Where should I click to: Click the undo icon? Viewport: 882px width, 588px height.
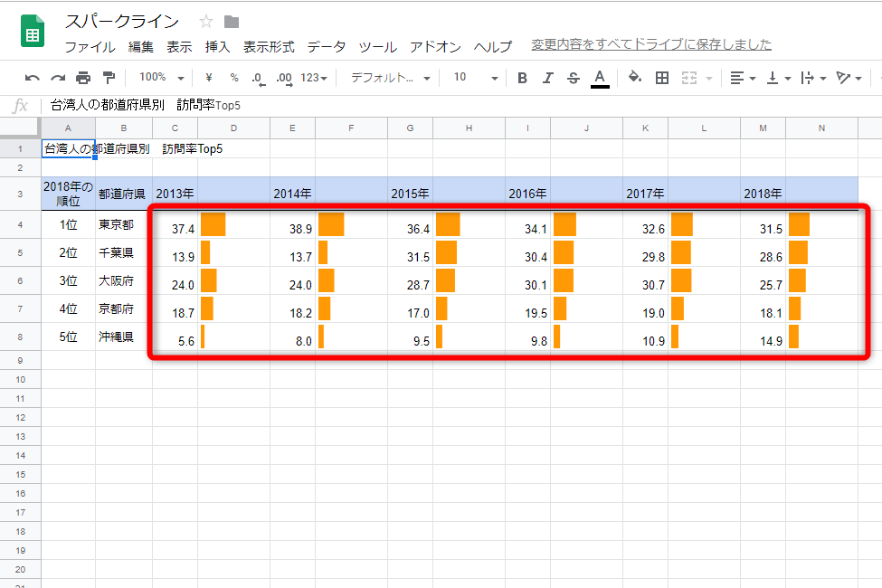[x=32, y=78]
